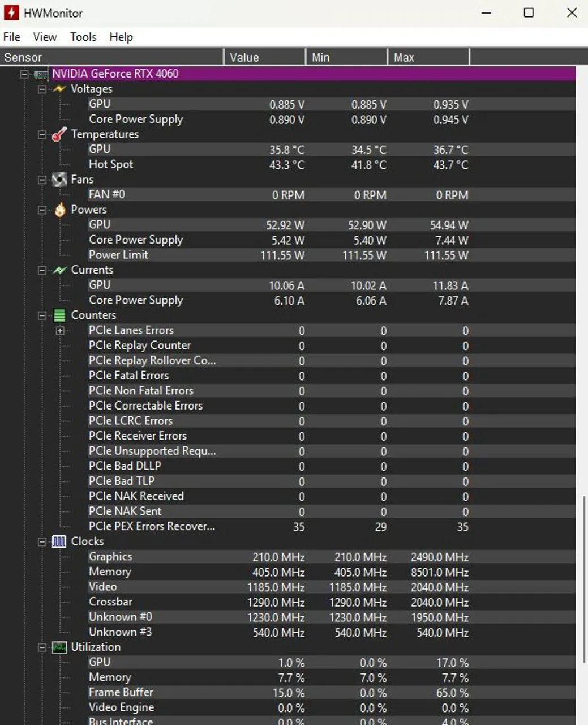
Task: Collapse the Utilization group
Action: tap(42, 647)
